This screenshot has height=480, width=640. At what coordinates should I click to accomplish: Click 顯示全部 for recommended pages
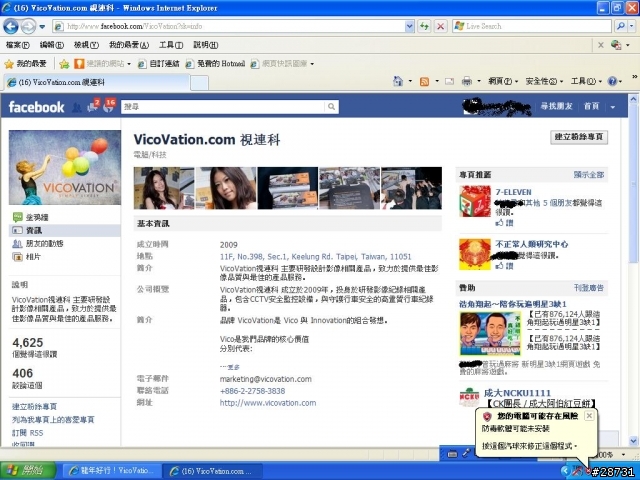(589, 175)
